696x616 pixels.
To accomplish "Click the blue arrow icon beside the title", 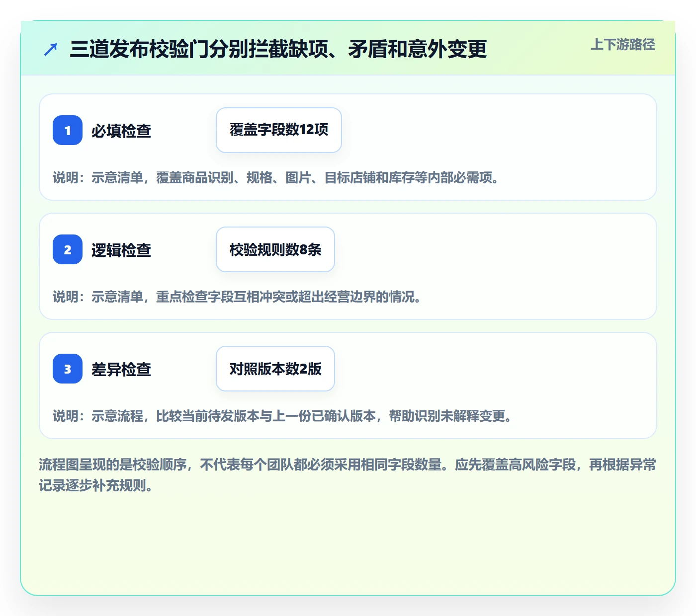I will point(51,49).
